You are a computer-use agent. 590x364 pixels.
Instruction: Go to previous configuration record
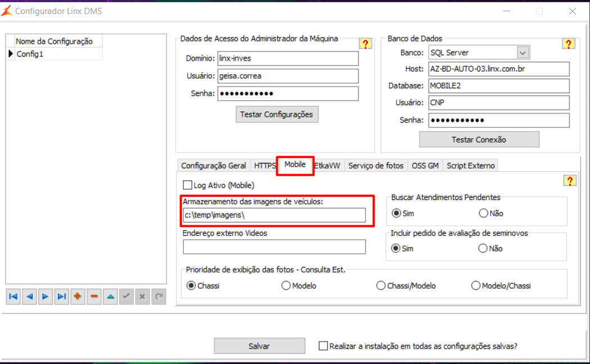pos(29,297)
